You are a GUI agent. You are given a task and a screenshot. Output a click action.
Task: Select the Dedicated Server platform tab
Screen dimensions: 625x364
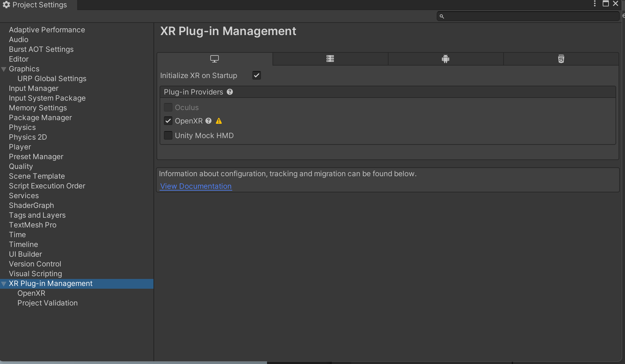tap(330, 59)
